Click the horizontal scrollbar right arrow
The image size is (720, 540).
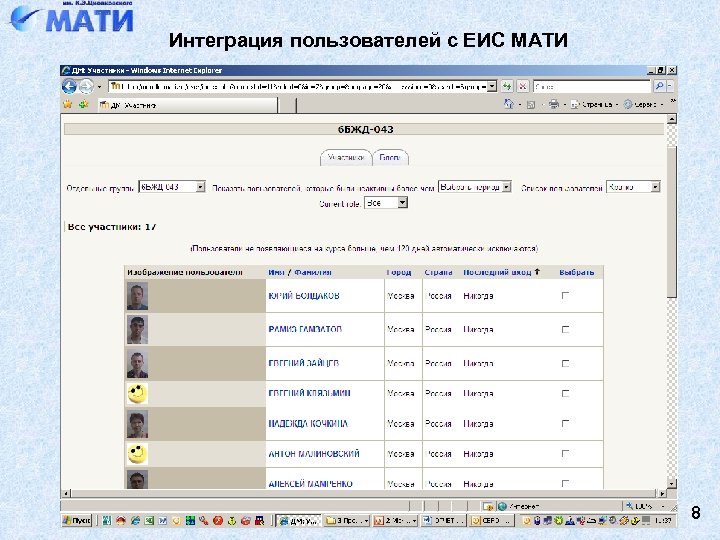[x=662, y=494]
